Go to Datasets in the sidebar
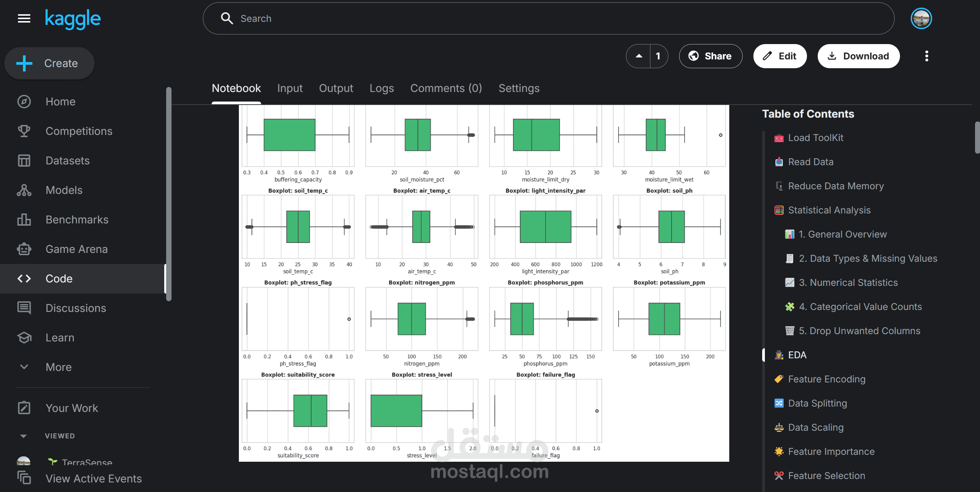This screenshot has height=492, width=980. pyautogui.click(x=67, y=161)
